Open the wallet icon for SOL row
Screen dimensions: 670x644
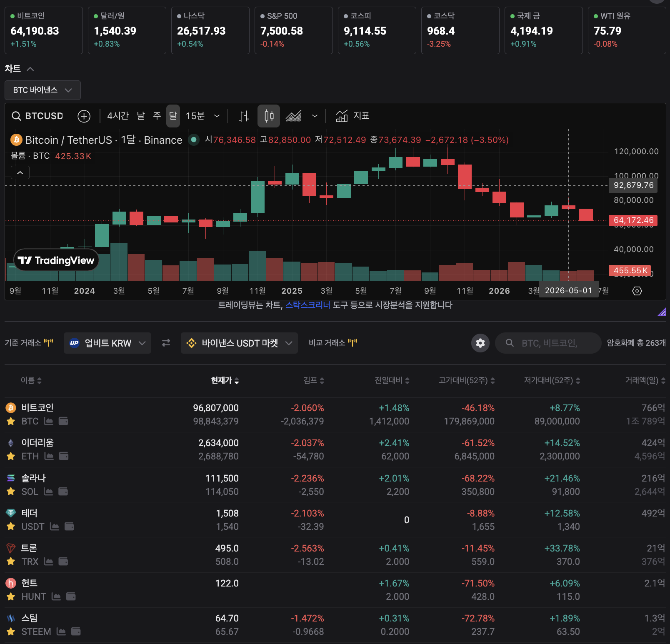(63, 492)
